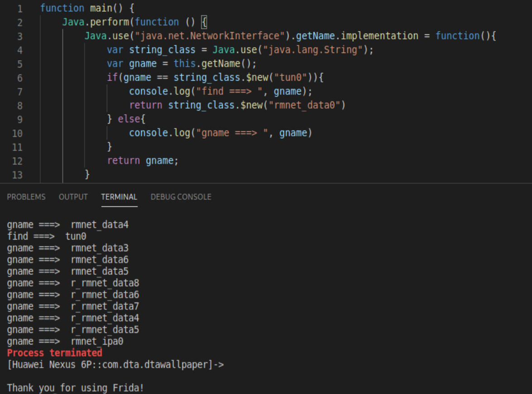Select the TERMINAL tab

(x=119, y=197)
